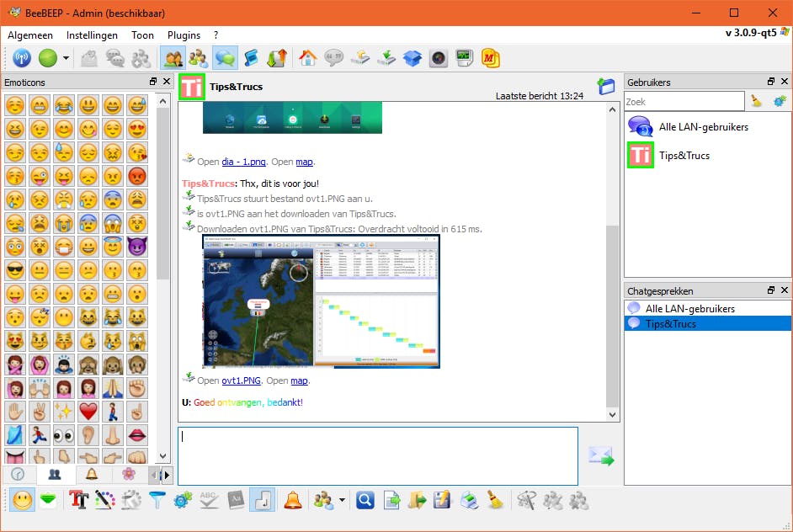This screenshot has height=532, width=793.
Task: Click the monitor activity log icon
Action: [x=465, y=58]
